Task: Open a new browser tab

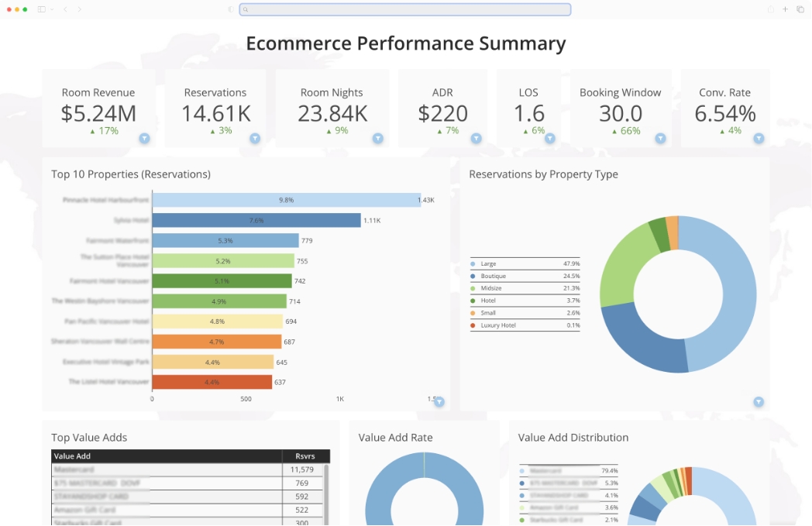Action: [x=785, y=9]
